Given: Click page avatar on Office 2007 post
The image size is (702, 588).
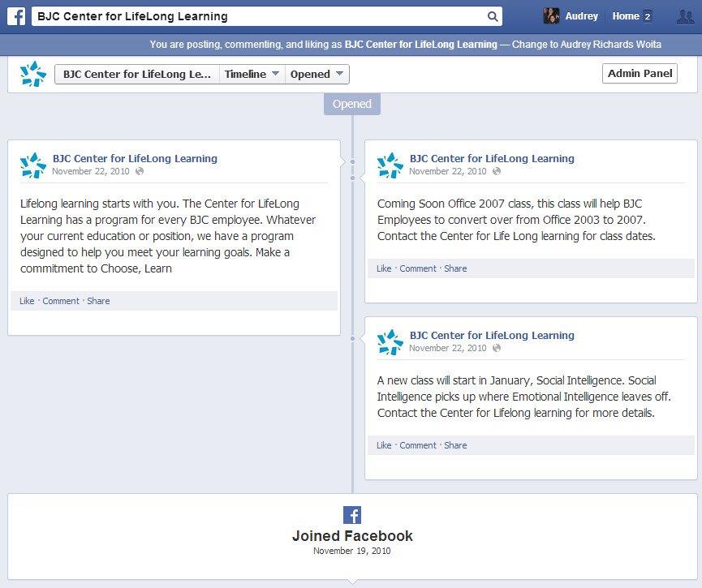Looking at the screenshot, I should pyautogui.click(x=390, y=165).
